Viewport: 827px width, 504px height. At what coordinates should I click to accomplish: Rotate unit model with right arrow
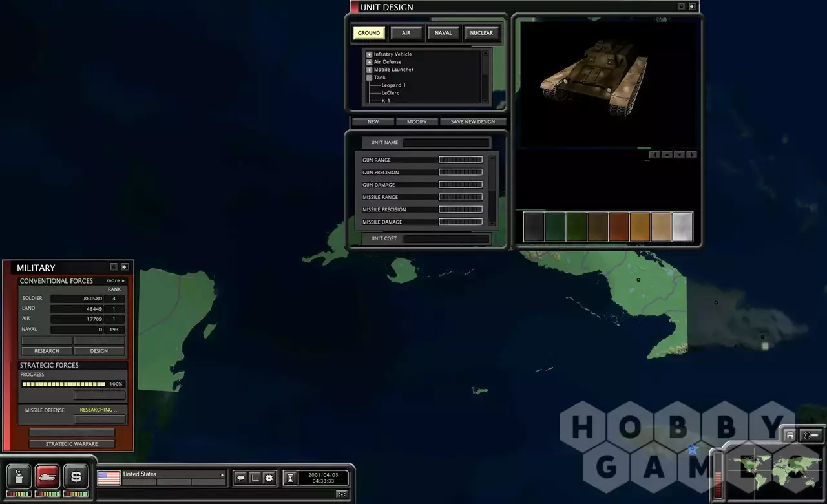pyautogui.click(x=691, y=155)
